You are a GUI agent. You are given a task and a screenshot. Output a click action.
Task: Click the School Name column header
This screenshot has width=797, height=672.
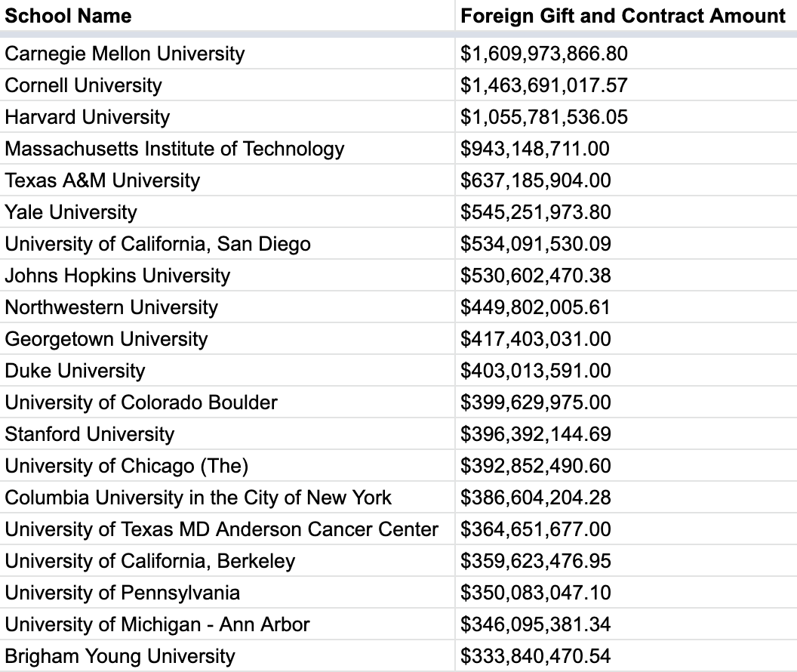(68, 16)
